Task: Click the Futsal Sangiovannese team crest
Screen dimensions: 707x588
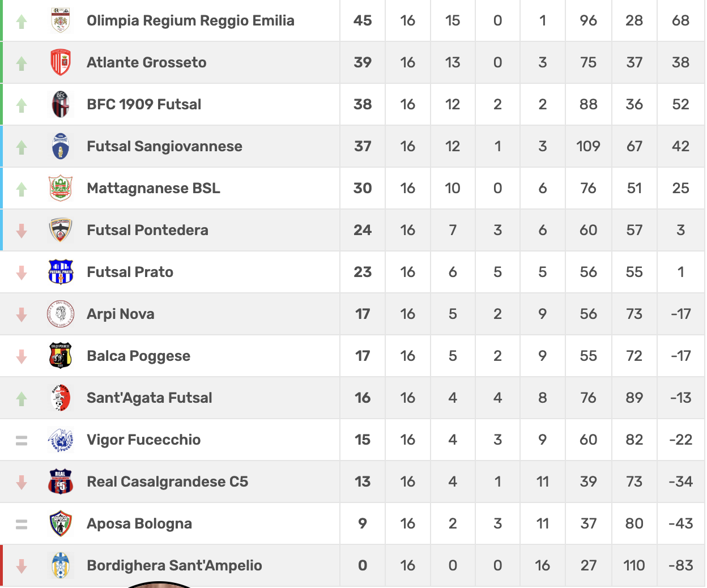Action: tap(61, 146)
